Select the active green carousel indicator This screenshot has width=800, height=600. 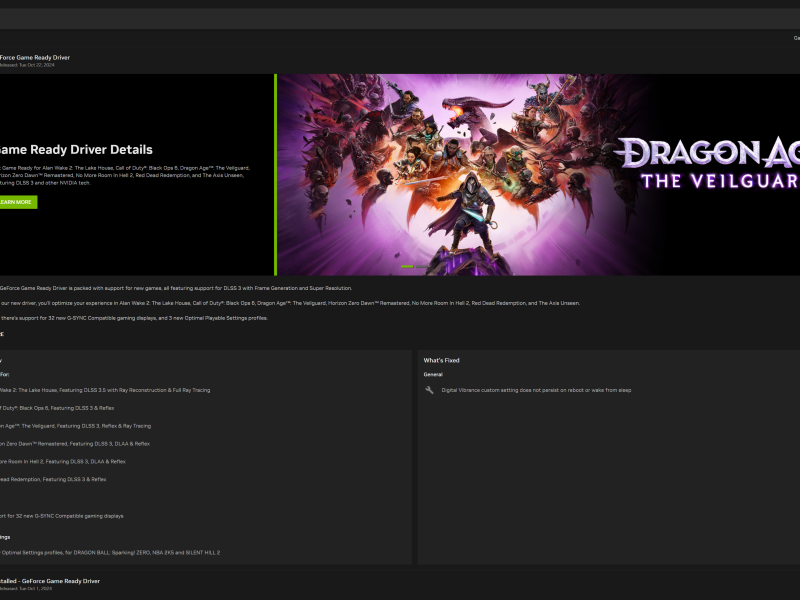pyautogui.click(x=407, y=266)
